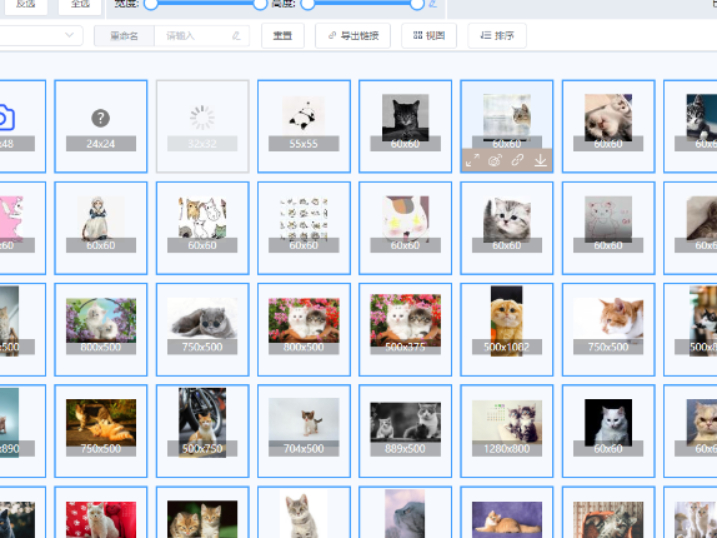Select the cat pattern grid 60x60 thumbnail
717x538 pixels.
(304, 228)
